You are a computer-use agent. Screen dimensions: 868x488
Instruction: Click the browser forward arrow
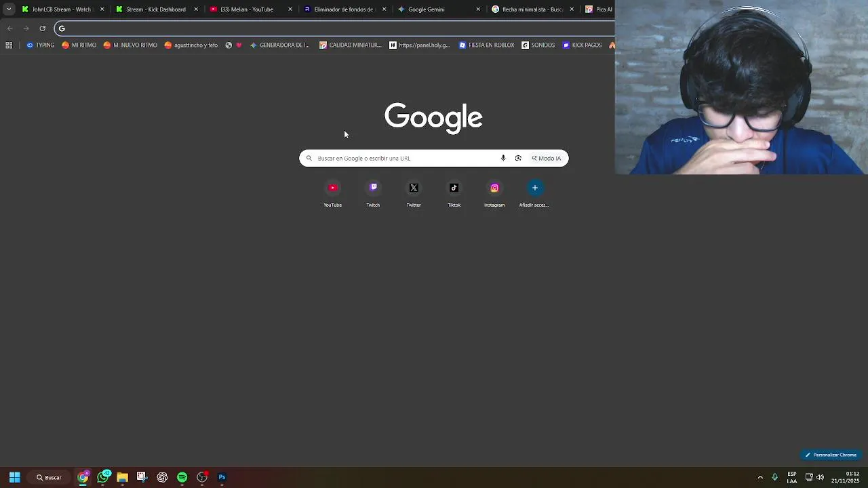point(26,28)
